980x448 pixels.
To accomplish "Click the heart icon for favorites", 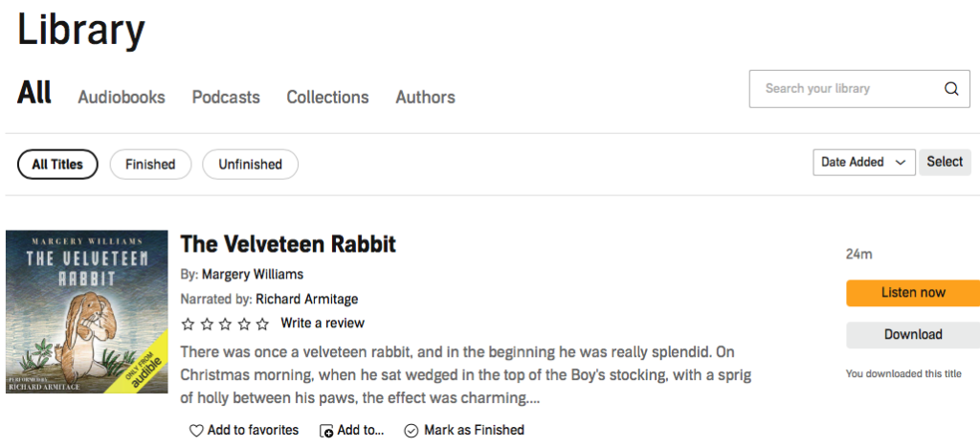I will click(196, 431).
